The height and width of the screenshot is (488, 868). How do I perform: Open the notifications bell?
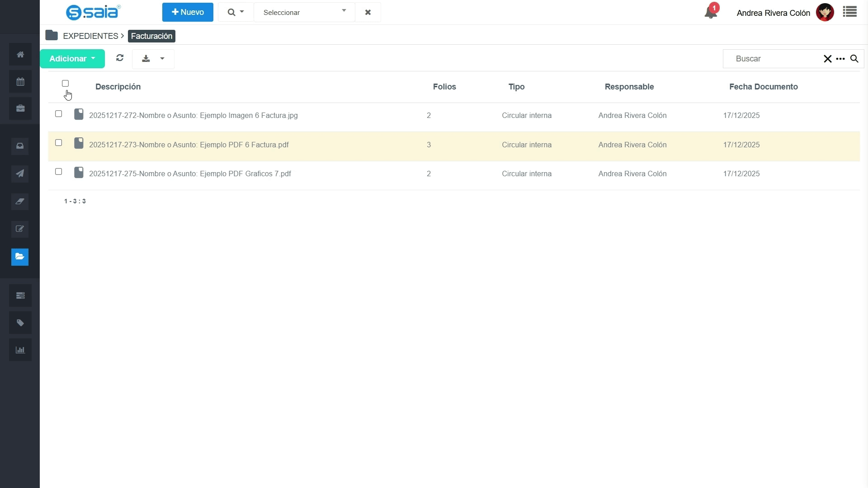tap(711, 13)
